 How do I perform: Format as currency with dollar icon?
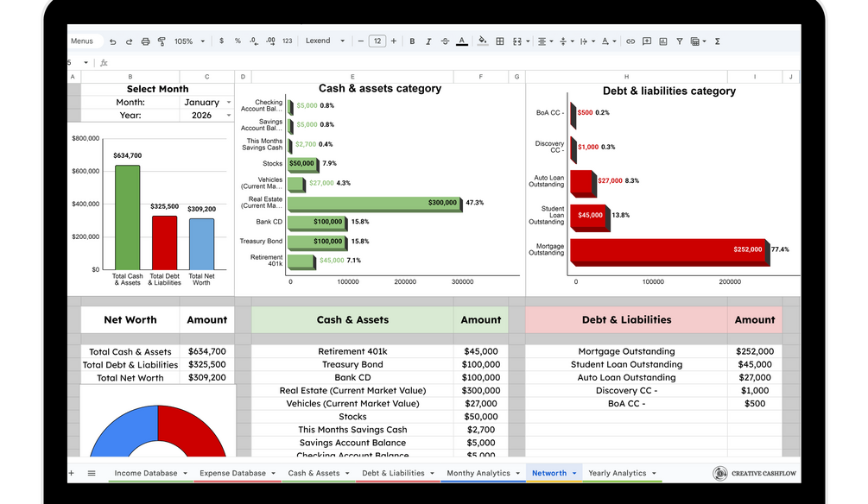coord(221,41)
